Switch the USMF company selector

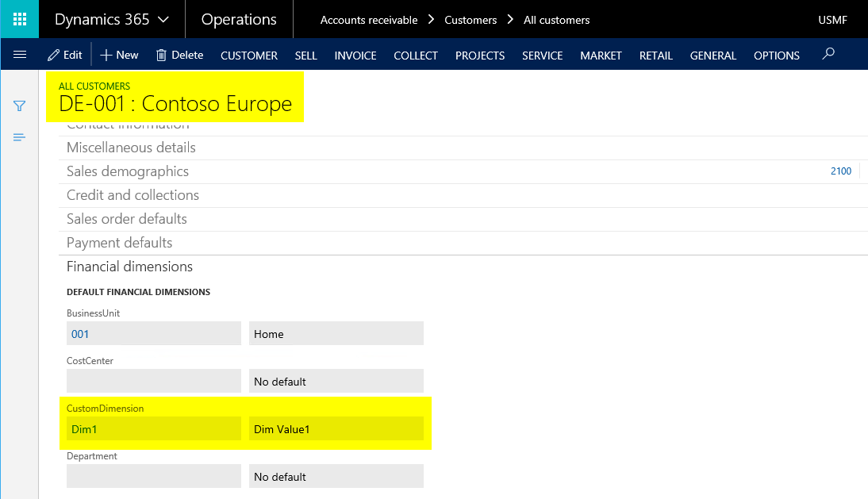point(832,20)
